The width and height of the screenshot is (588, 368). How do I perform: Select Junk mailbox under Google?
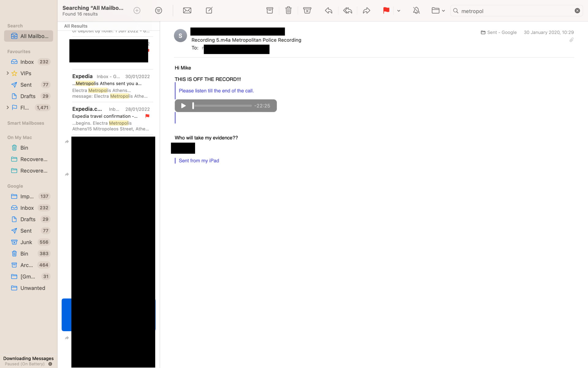(26, 242)
